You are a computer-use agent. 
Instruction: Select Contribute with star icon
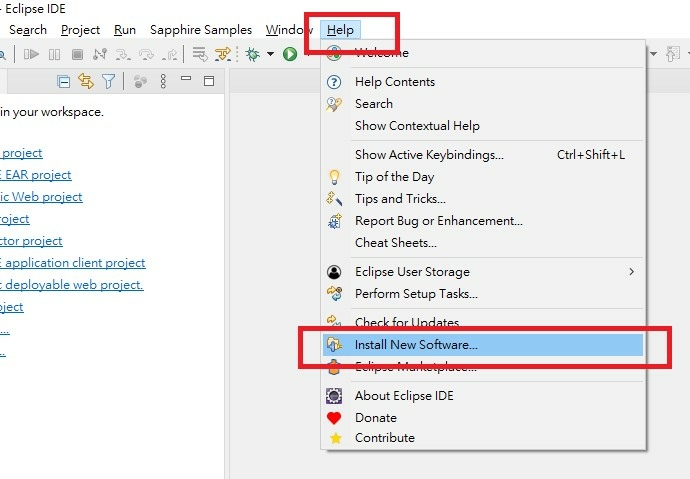[x=483, y=438]
